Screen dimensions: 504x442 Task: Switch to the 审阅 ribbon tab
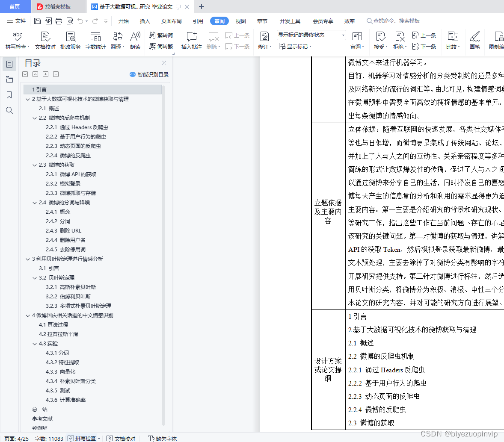point(219,21)
